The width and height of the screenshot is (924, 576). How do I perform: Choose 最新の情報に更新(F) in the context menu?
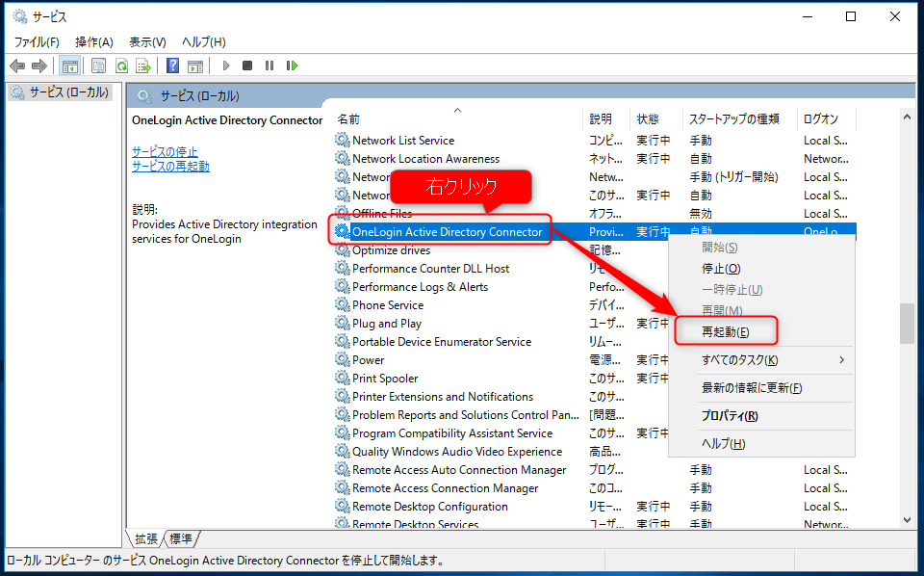[x=761, y=387]
